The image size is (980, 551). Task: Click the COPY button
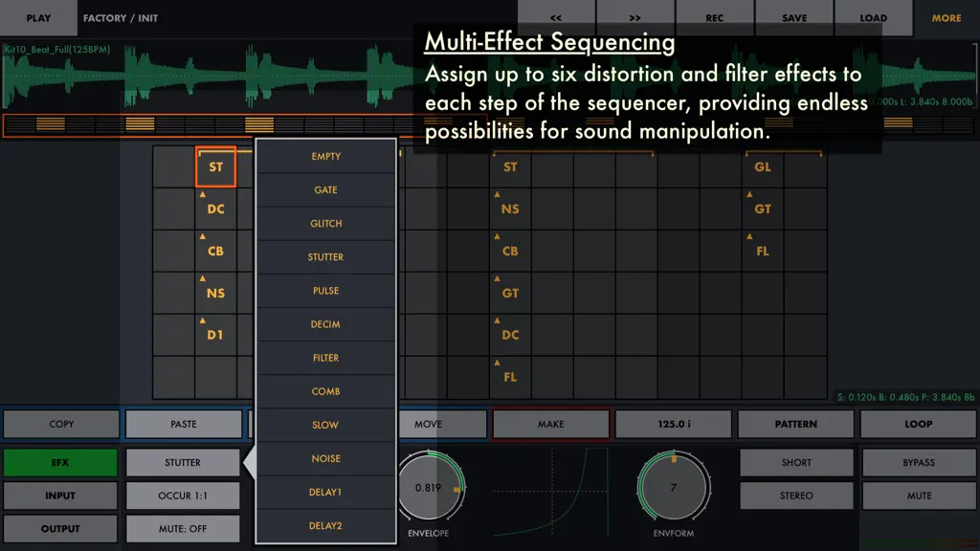(61, 424)
